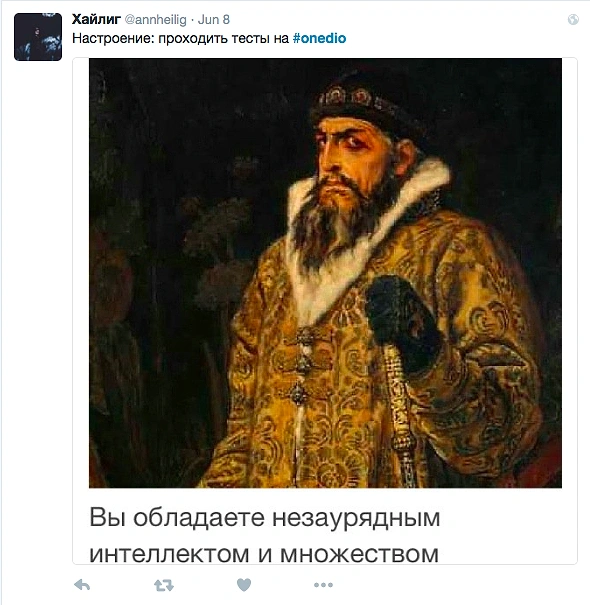
Task: Click the globe icon beside the tweet
Action: pyautogui.click(x=573, y=19)
